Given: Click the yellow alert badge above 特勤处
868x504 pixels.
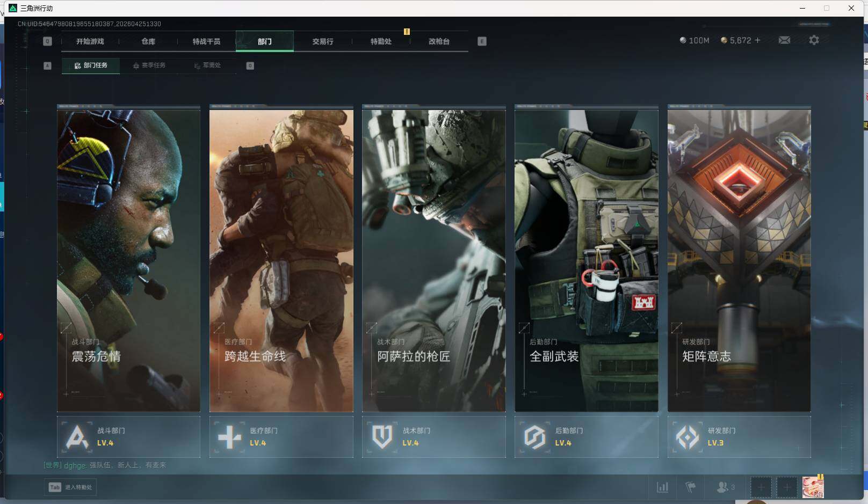Looking at the screenshot, I should [407, 32].
